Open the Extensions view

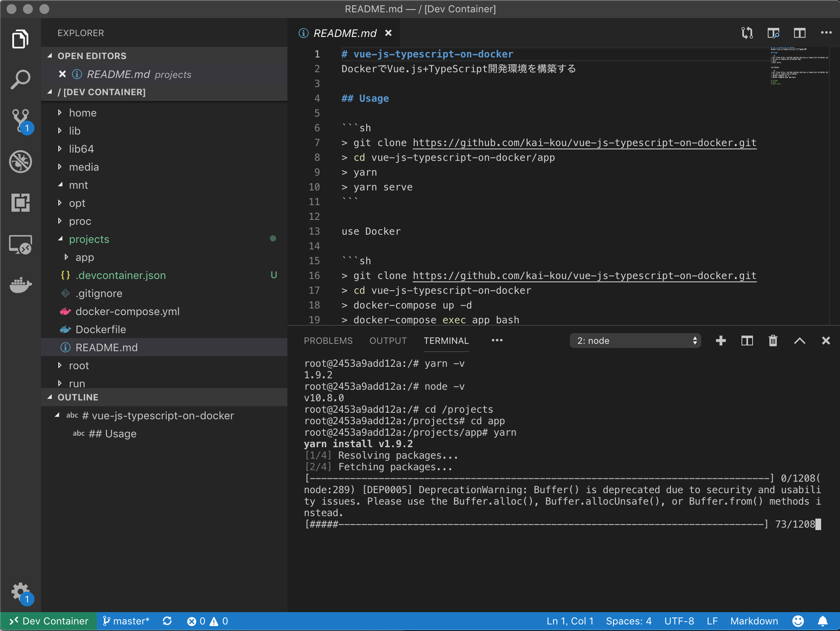pyautogui.click(x=20, y=203)
